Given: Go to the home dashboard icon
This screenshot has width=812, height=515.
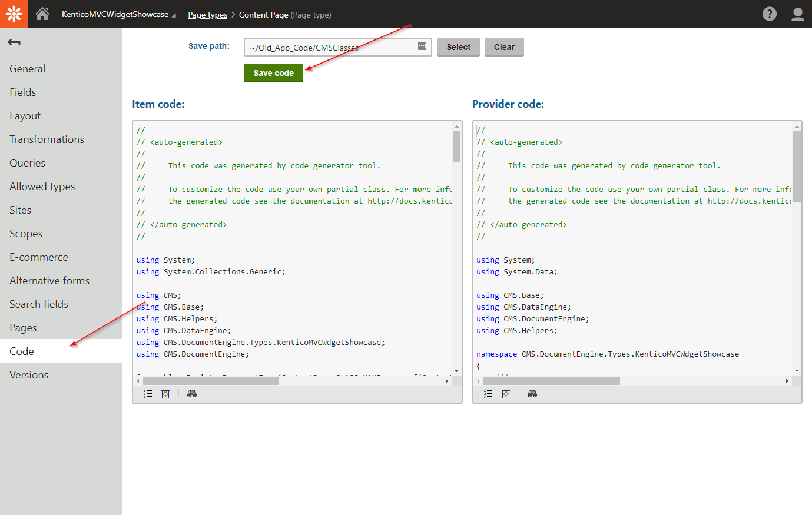Looking at the screenshot, I should [x=42, y=14].
